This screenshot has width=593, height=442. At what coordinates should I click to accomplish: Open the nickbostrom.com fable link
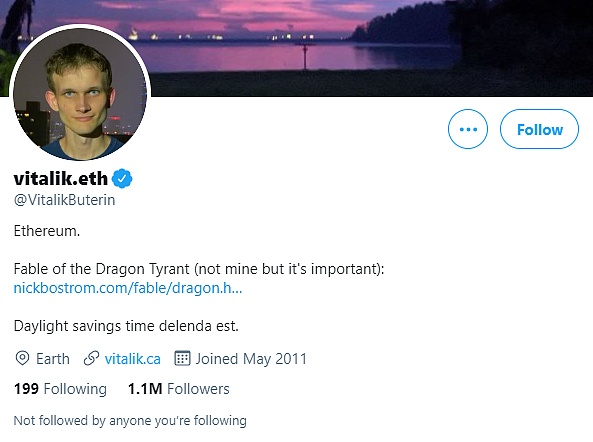click(128, 288)
